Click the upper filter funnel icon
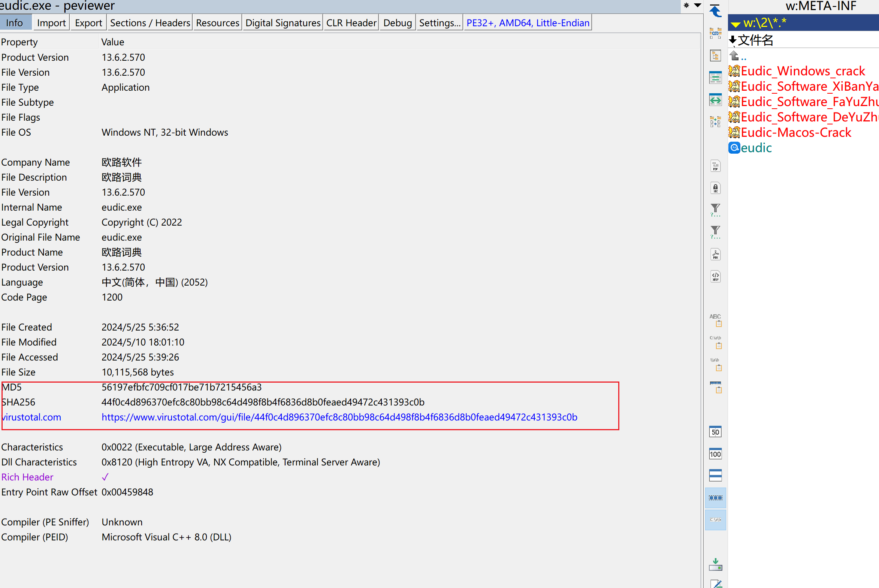Image resolution: width=879 pixels, height=588 pixels. pyautogui.click(x=715, y=210)
